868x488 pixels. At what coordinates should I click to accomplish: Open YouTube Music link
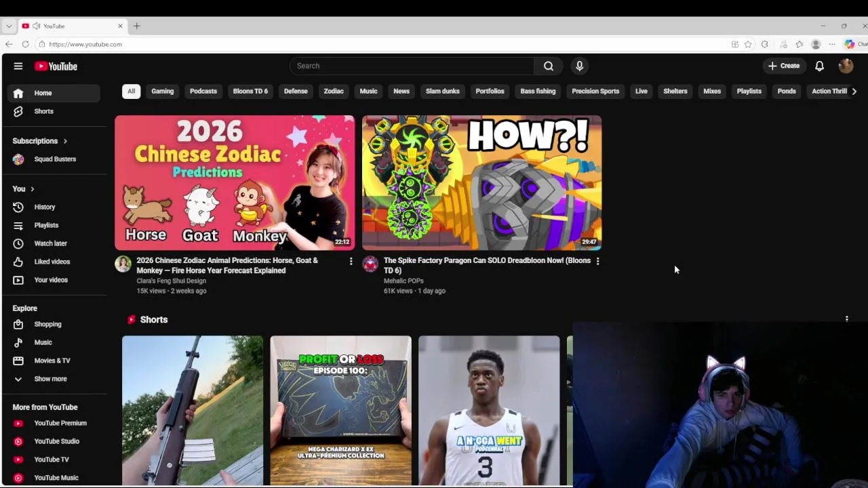point(54,478)
